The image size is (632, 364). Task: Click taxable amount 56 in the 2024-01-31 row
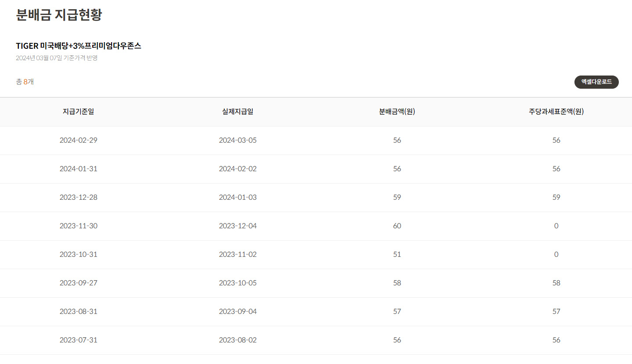[x=556, y=169]
